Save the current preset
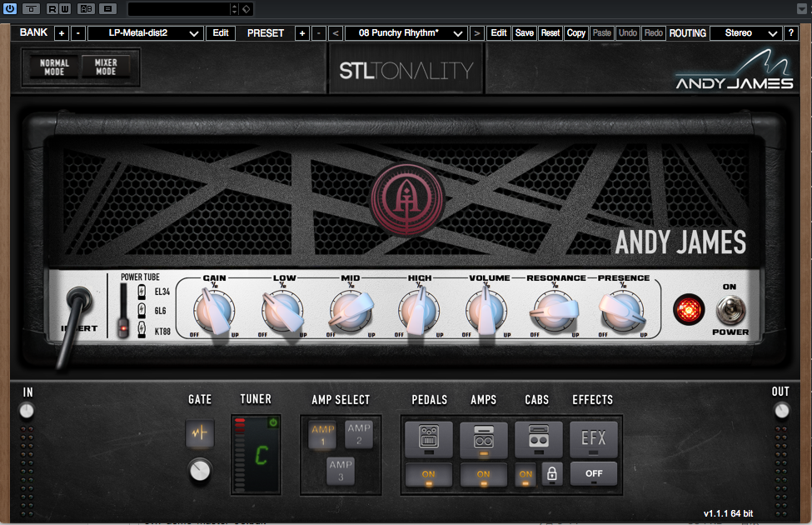This screenshot has width=812, height=525. pyautogui.click(x=524, y=33)
